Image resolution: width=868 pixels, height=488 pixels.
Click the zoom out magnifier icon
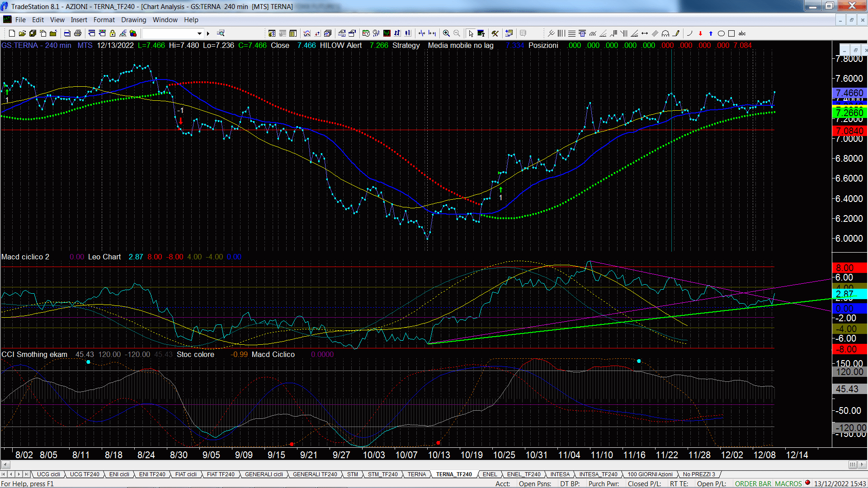coord(457,33)
